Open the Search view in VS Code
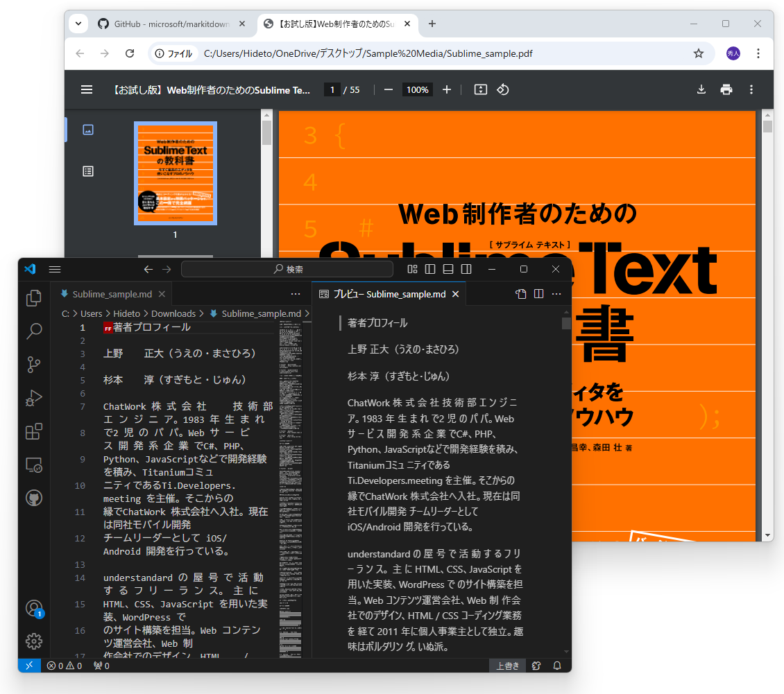This screenshot has height=694, width=784. click(33, 331)
